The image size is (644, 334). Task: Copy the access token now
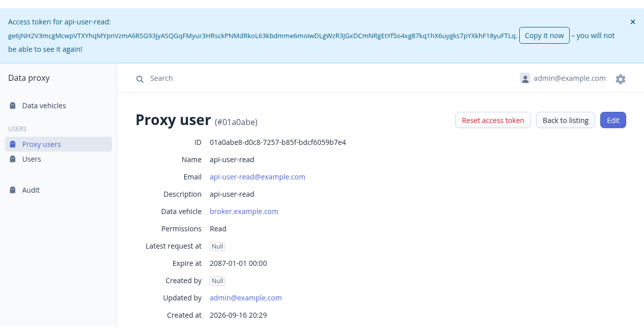tap(544, 36)
